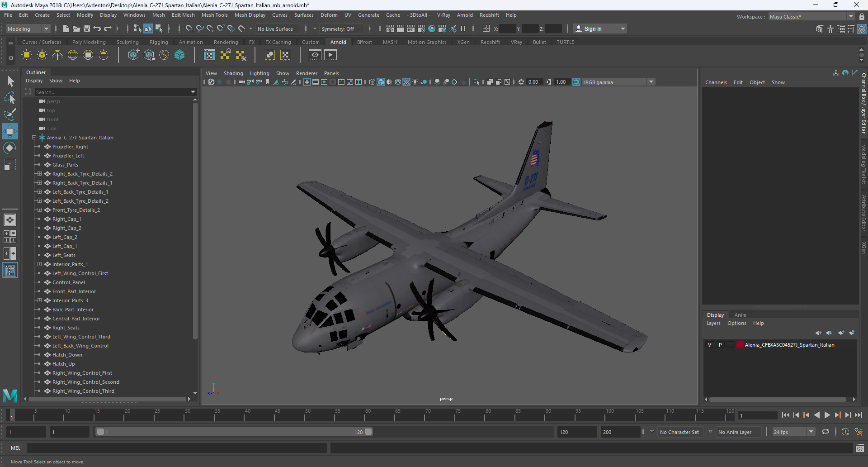
Task: Activate the Select tool arrow
Action: click(x=10, y=81)
